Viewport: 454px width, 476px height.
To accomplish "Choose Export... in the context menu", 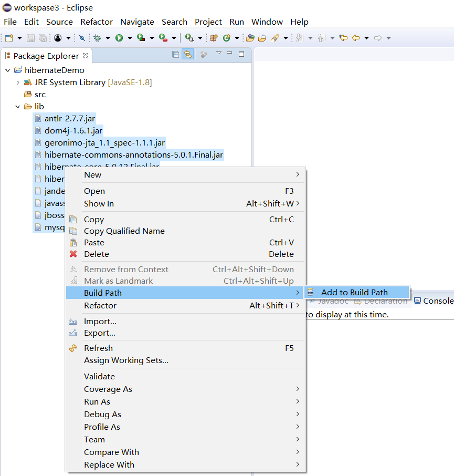I will (186, 333).
